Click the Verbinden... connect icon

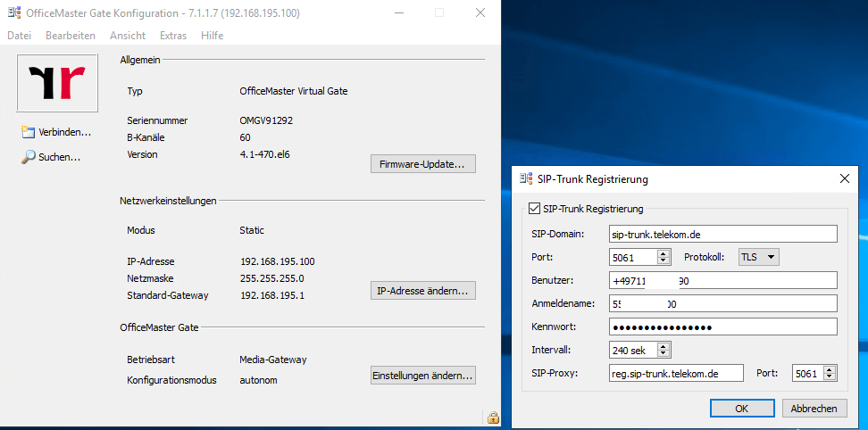[x=28, y=131]
